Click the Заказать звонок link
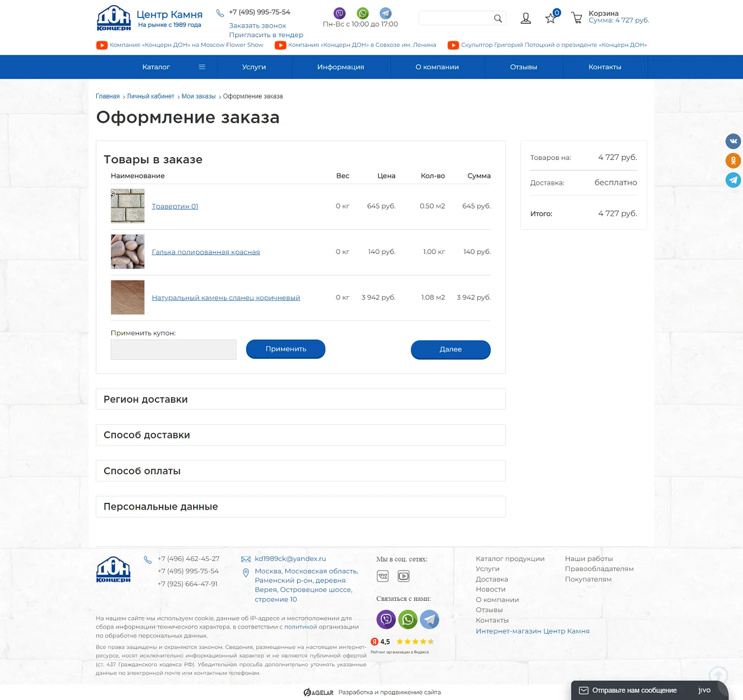 (257, 26)
